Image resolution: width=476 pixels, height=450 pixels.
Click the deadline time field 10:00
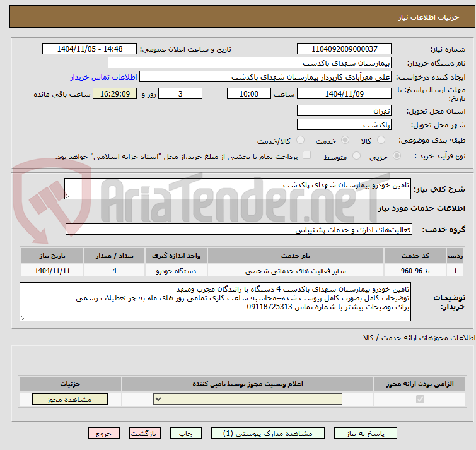point(249,93)
